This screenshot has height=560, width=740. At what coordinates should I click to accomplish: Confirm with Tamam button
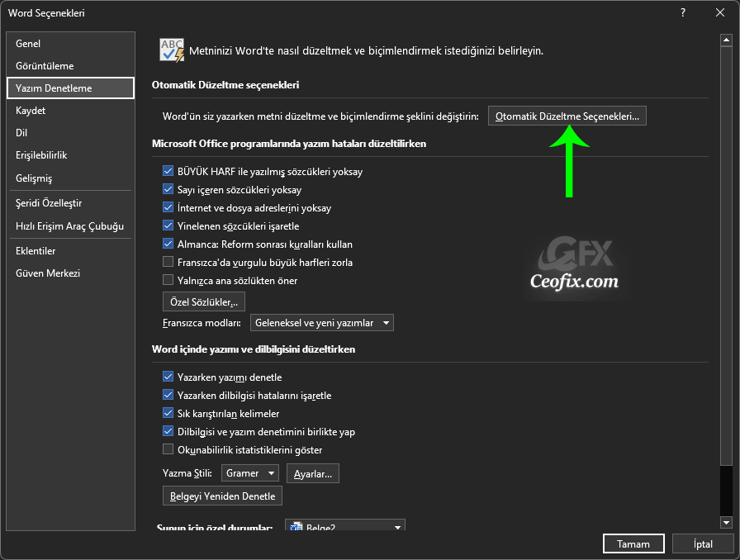coord(633,544)
